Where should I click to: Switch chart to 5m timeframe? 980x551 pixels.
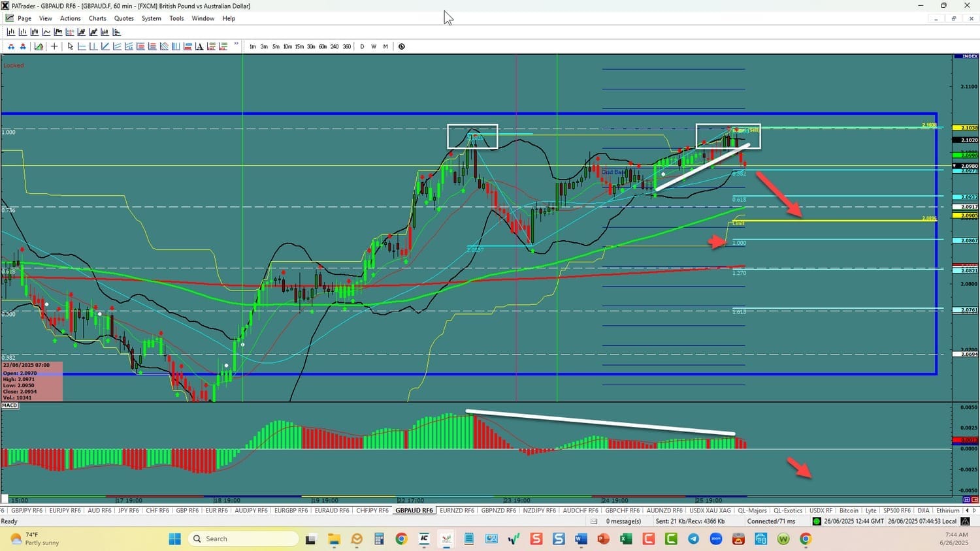click(276, 46)
